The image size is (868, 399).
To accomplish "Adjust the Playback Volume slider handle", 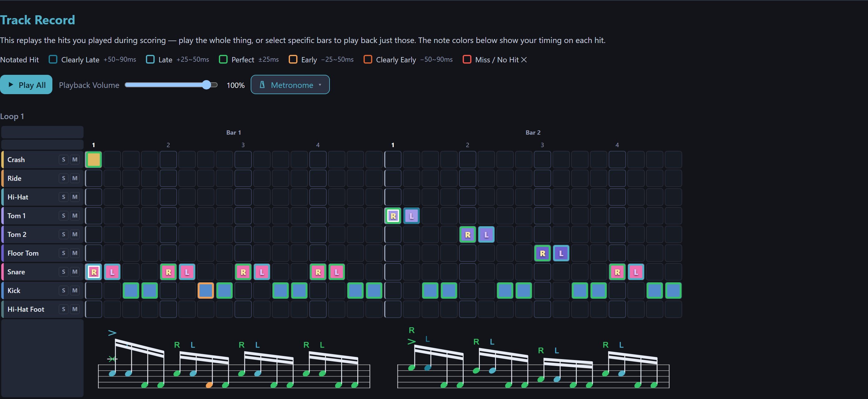I will tap(206, 85).
